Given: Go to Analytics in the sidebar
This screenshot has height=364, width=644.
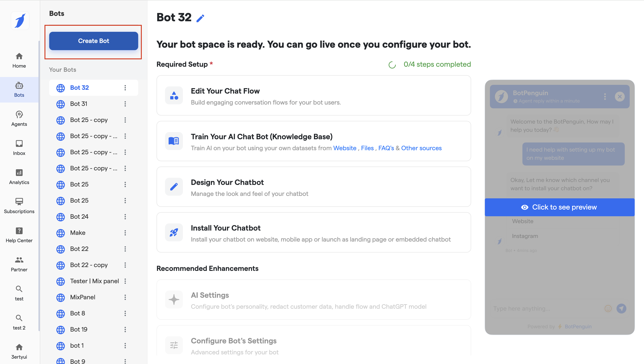Looking at the screenshot, I should [19, 176].
